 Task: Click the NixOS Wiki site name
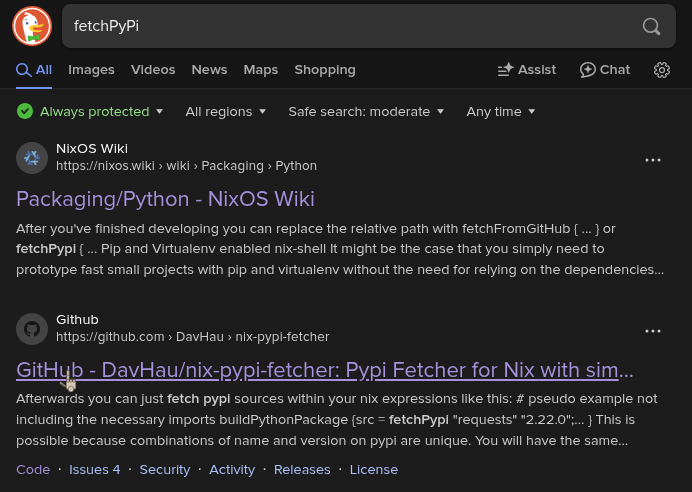point(92,149)
